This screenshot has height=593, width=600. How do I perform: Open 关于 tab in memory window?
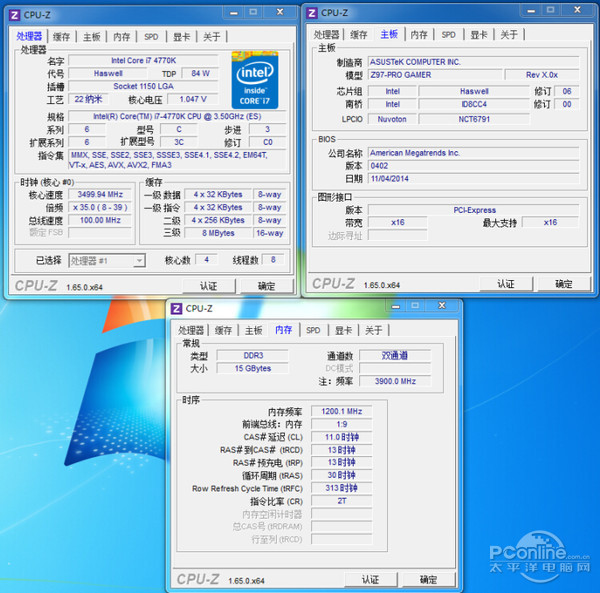[373, 330]
